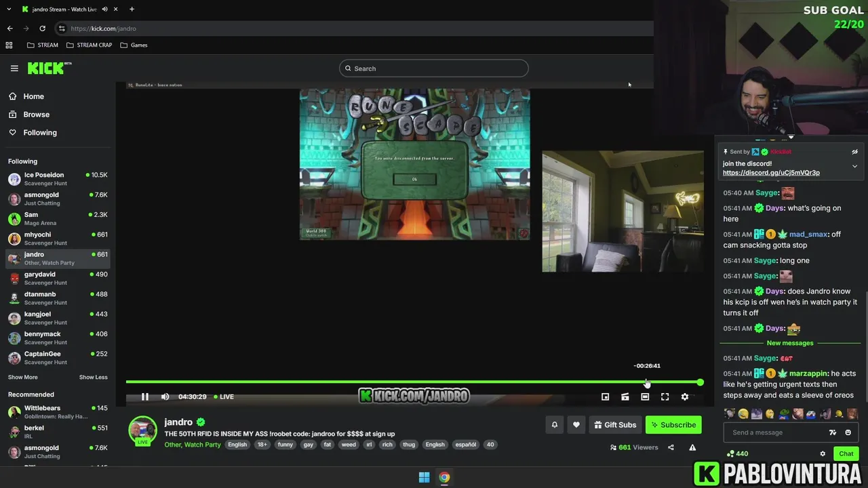Open the dtanmanb channel

pyautogui.click(x=58, y=298)
